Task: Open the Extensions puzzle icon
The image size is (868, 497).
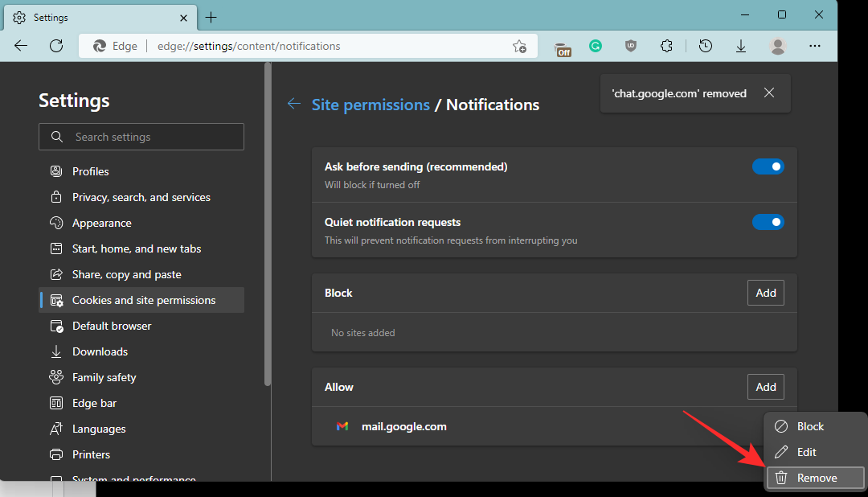Action: pos(666,47)
